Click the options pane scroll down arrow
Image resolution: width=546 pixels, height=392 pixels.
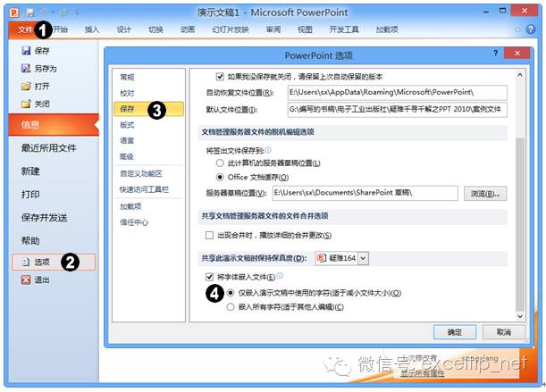click(519, 316)
